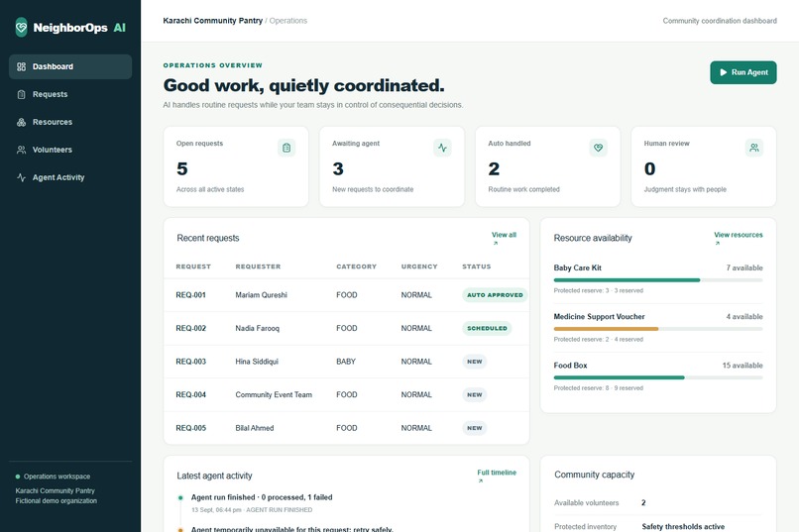The height and width of the screenshot is (532, 799).
Task: Click the 15 available count
Action: [x=742, y=366]
